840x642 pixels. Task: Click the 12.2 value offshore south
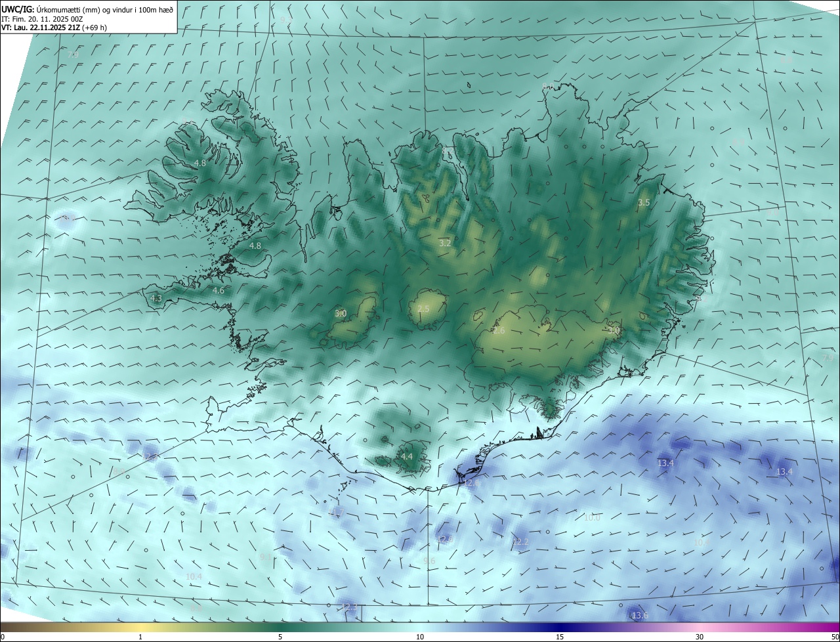pyautogui.click(x=521, y=542)
